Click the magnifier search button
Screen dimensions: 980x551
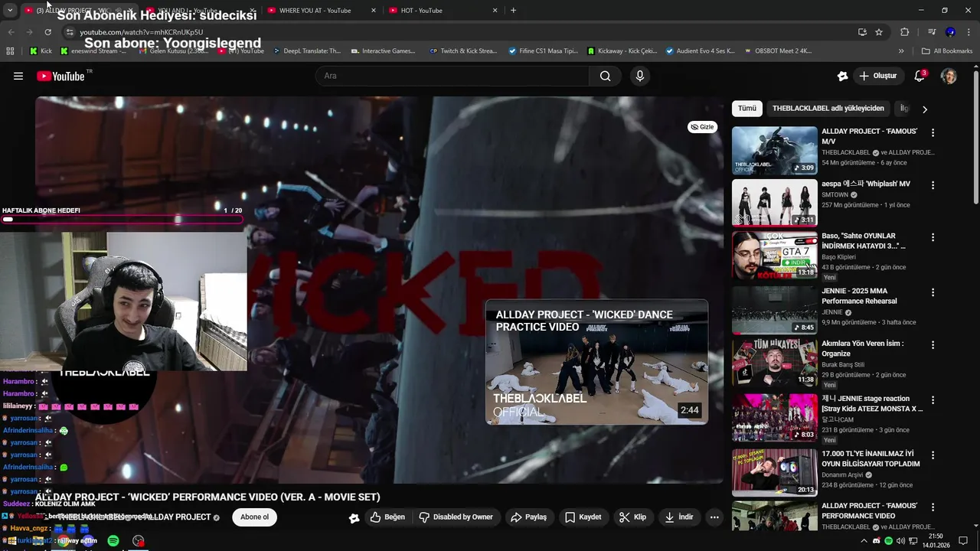coord(605,76)
